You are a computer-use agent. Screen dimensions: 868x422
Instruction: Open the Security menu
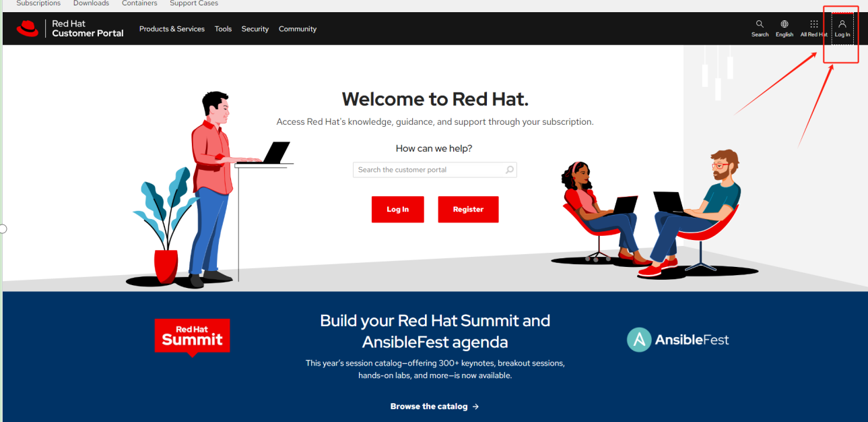255,29
